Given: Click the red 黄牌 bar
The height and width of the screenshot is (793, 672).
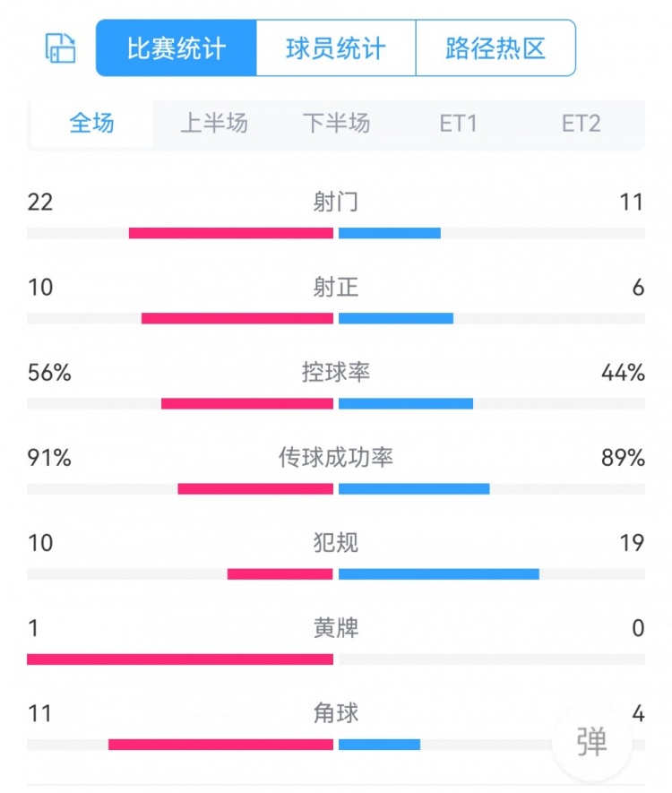Looking at the screenshot, I should tap(180, 659).
